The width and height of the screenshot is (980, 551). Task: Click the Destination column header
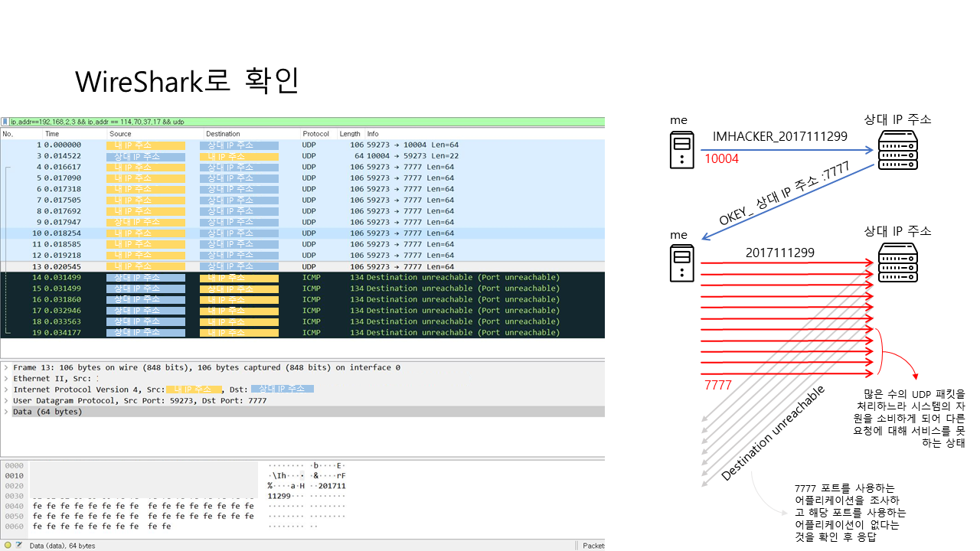click(251, 134)
